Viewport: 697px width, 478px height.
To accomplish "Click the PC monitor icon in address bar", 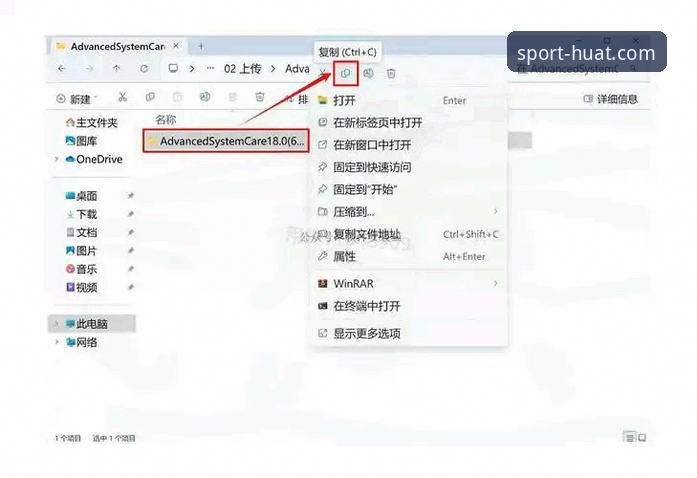I will [x=173, y=68].
